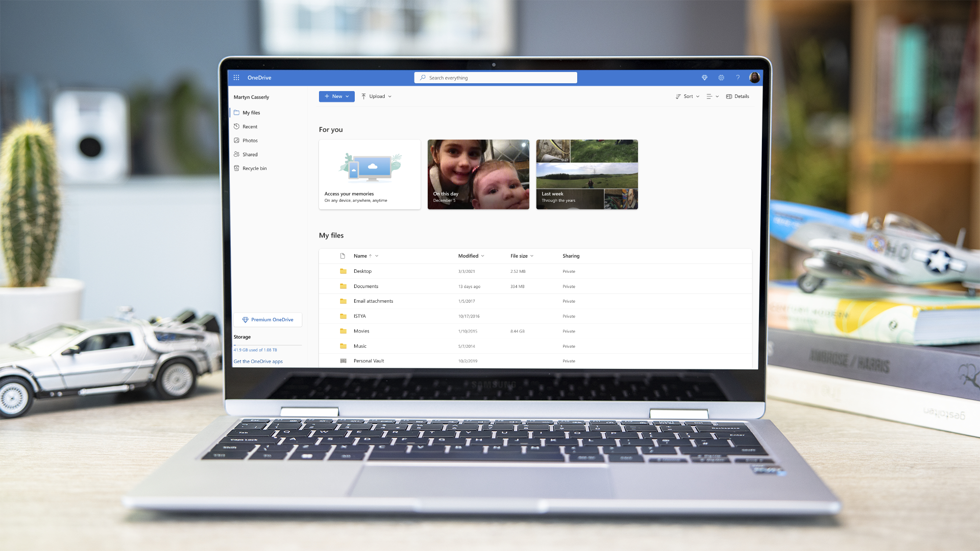The image size is (980, 551).
Task: Click the Settings gear icon top right
Action: pos(721,77)
